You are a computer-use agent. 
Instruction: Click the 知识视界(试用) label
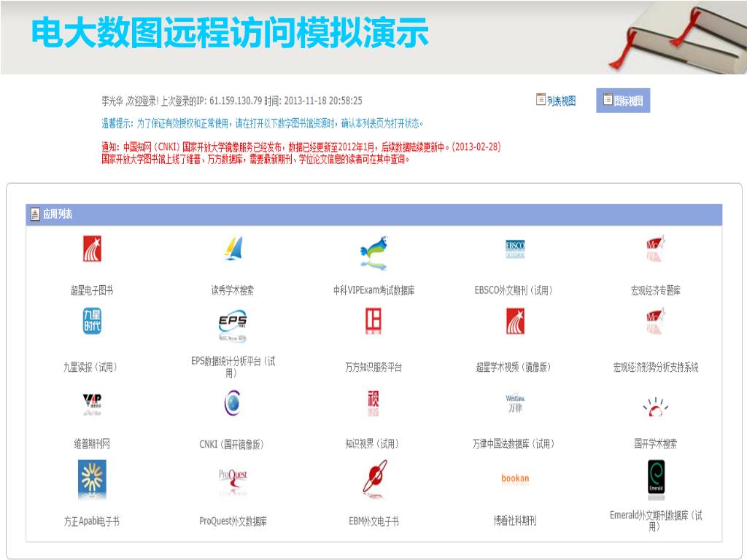(x=373, y=444)
